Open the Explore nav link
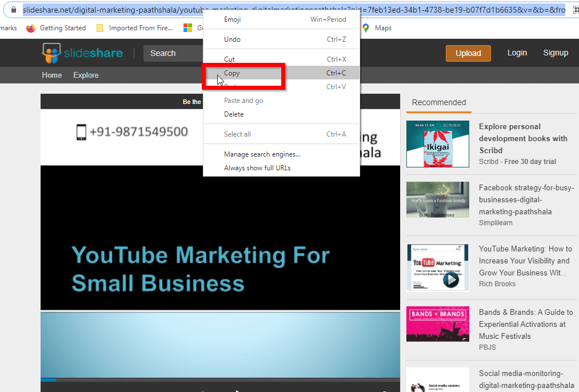The height and width of the screenshot is (392, 579). pyautogui.click(x=86, y=75)
